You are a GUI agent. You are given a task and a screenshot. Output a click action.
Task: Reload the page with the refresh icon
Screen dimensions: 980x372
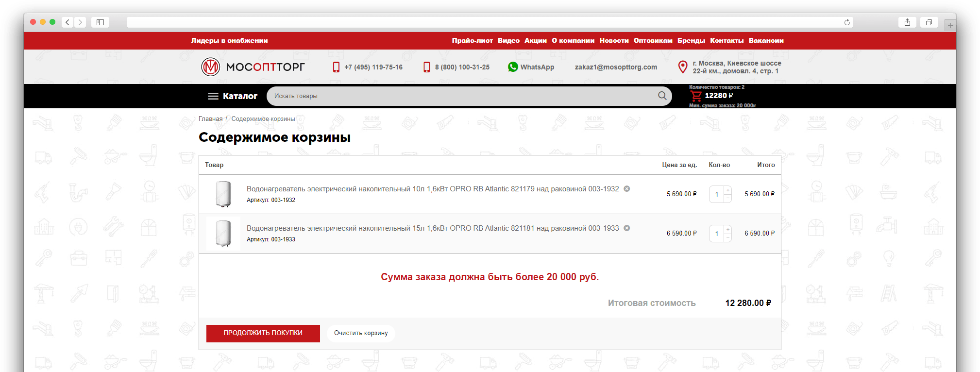pos(847,22)
